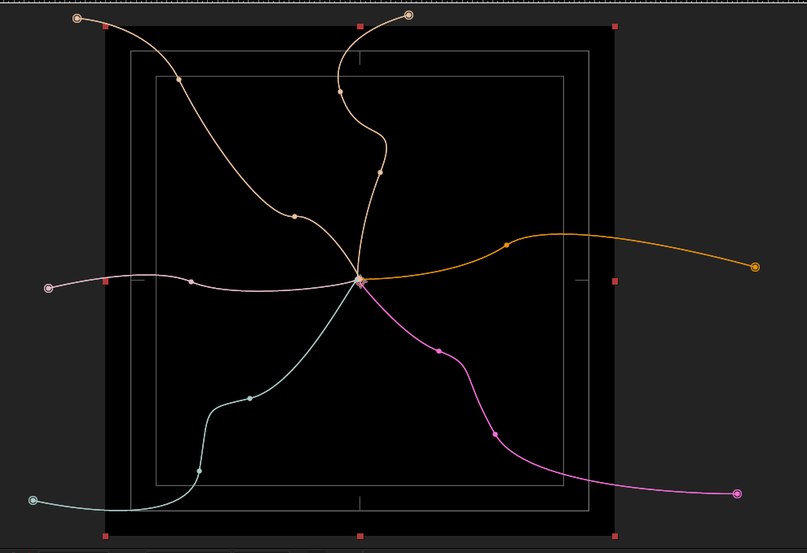This screenshot has width=807, height=553.
Task: Select the magenta control point nearest the center
Action: pos(439,351)
